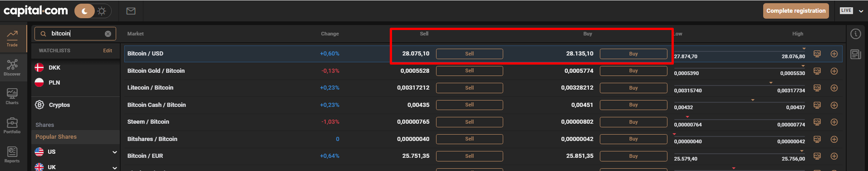Select Popular Shares category
The width and height of the screenshot is (868, 171).
(x=75, y=137)
